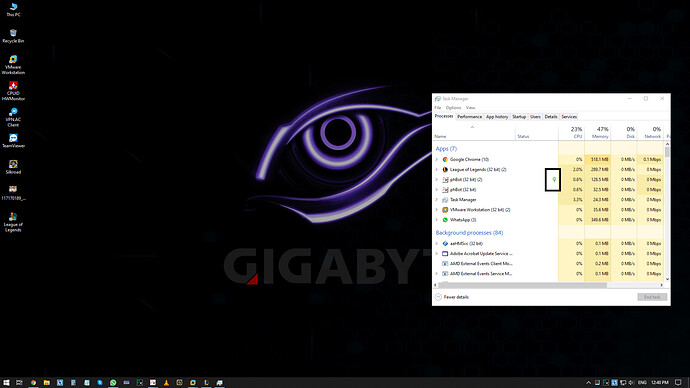The image size is (690, 388).
Task: Select the Google Chrome icon in Task Manager
Action: 445,159
